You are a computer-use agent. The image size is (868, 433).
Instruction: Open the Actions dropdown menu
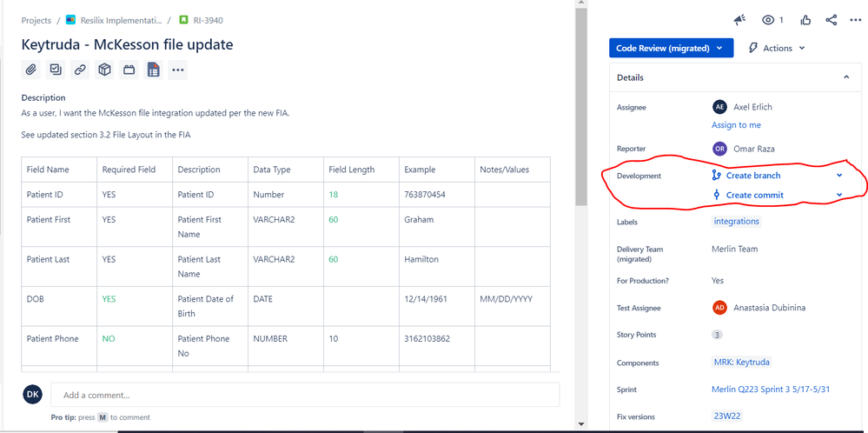point(776,48)
